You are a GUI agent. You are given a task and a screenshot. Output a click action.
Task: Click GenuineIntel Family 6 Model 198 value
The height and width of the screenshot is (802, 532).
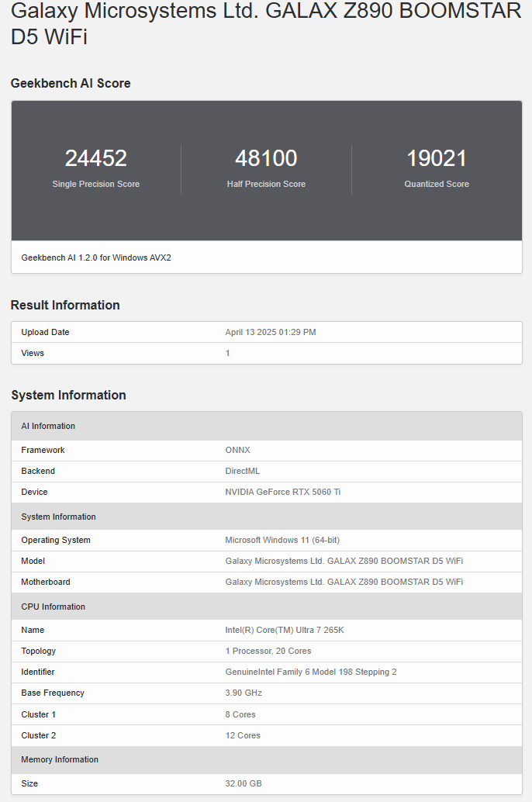[311, 672]
